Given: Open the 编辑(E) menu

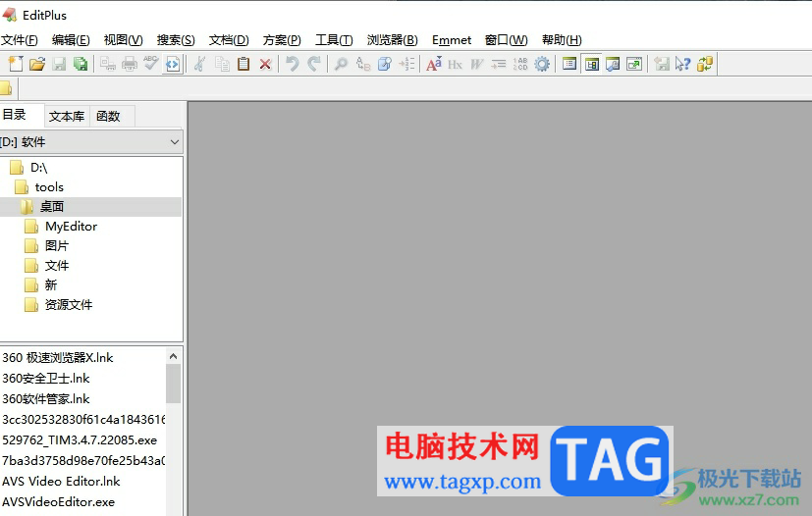Looking at the screenshot, I should 71,40.
